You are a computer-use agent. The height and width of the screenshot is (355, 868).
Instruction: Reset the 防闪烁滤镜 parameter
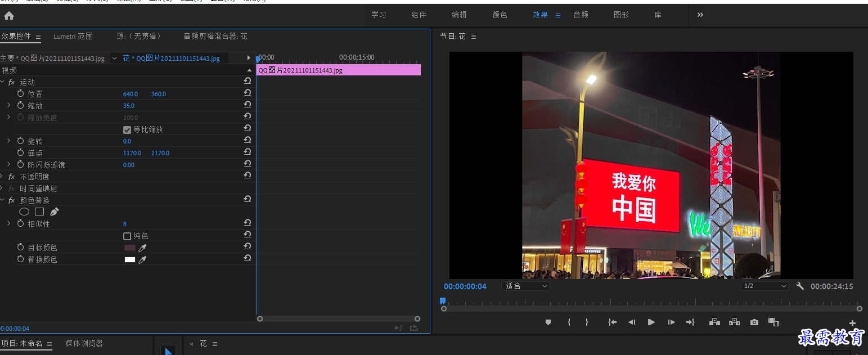(x=247, y=164)
